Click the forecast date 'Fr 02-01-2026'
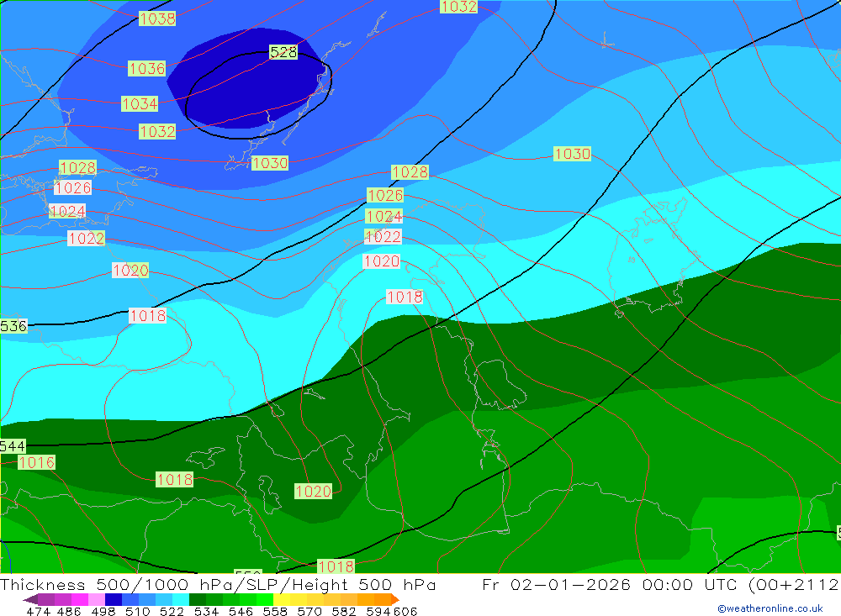The height and width of the screenshot is (616, 841). pos(556,584)
